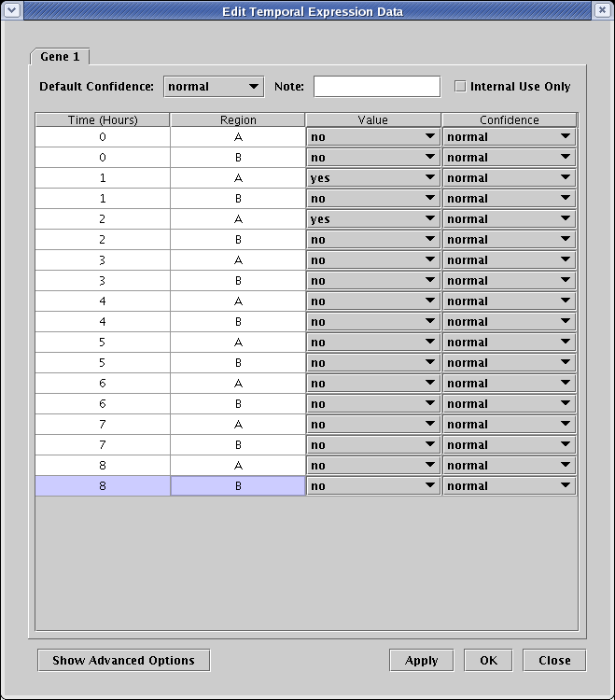
Task: Select Region cell A for Time 5
Action: tap(238, 343)
